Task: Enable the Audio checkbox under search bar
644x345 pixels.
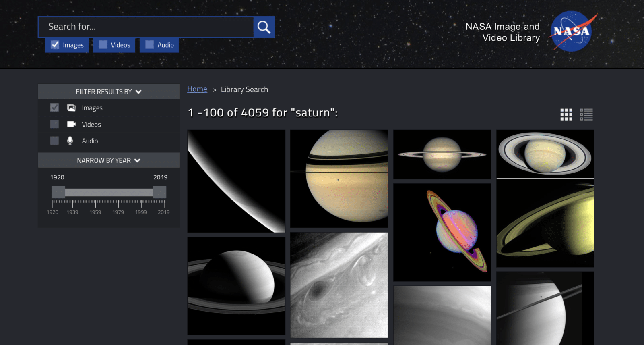Action: 150,45
